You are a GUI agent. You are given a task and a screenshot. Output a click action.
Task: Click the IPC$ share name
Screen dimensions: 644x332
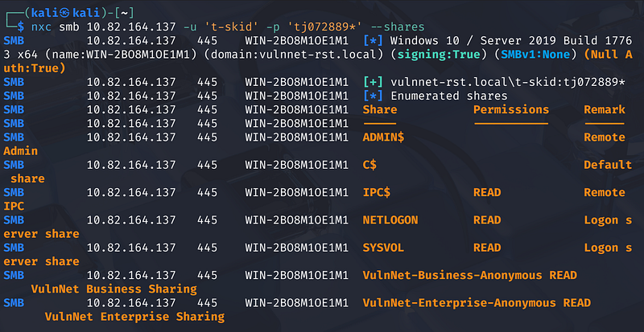pyautogui.click(x=377, y=192)
